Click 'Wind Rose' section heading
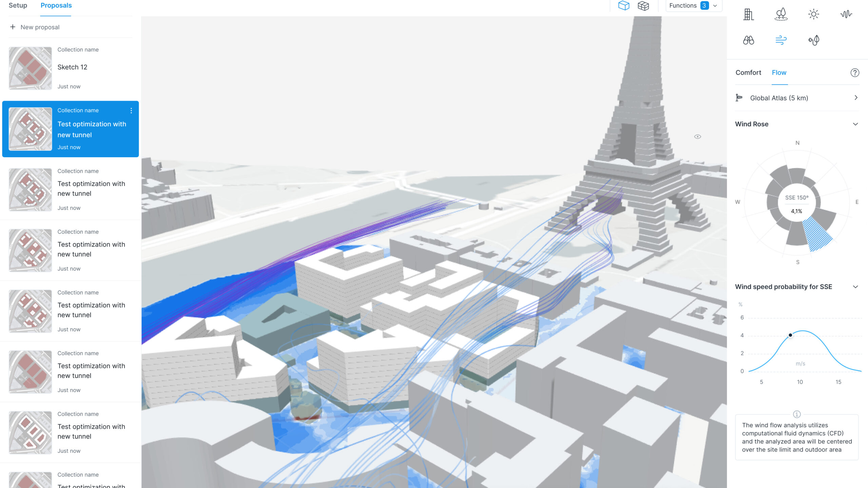Image resolution: width=868 pixels, height=488 pixels. tap(752, 124)
